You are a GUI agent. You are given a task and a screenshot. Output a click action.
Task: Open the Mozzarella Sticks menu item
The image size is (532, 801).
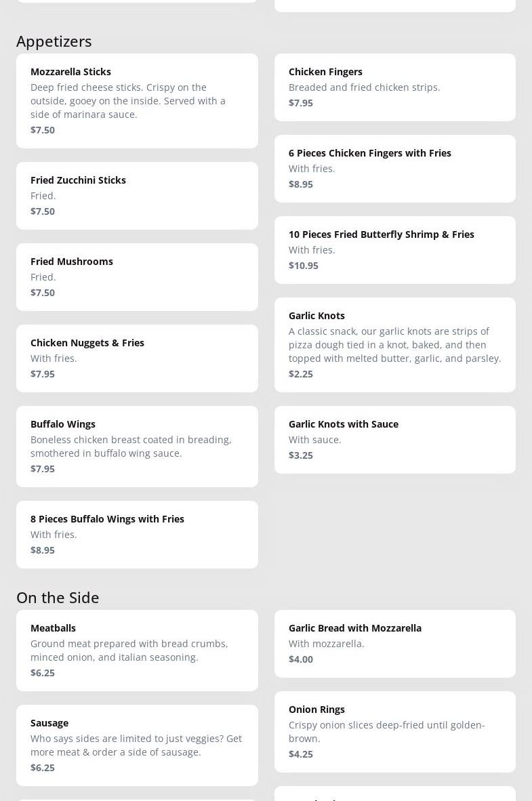pos(70,72)
